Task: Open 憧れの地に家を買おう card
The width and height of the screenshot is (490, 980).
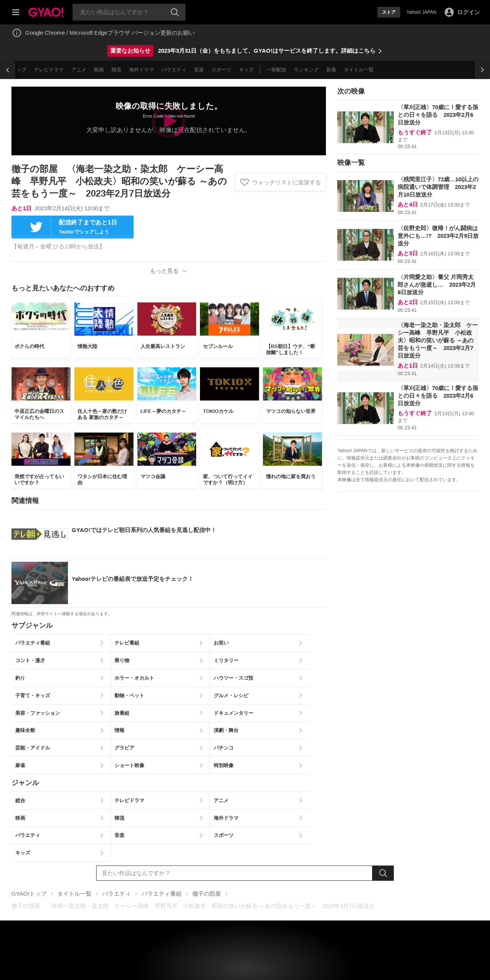Action: (x=292, y=458)
